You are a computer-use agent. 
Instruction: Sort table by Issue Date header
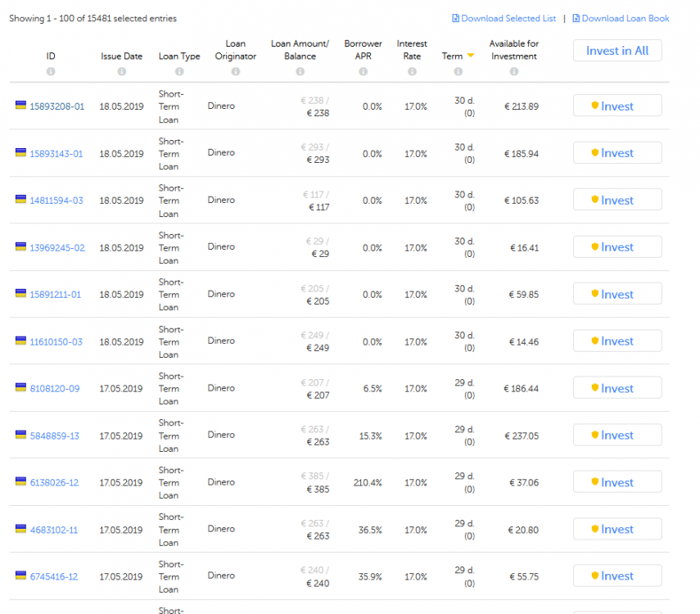[x=121, y=56]
